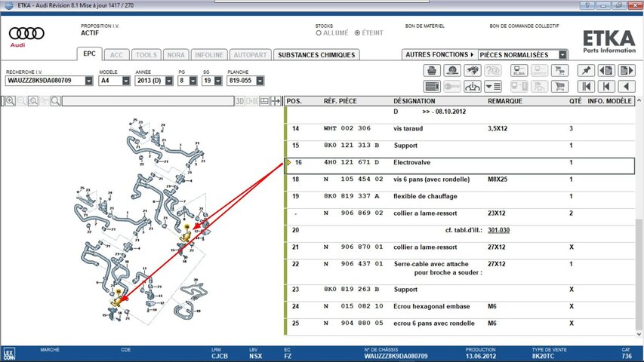Open the dropdown list icon with lines
The image size is (644, 362).
[x=493, y=87]
